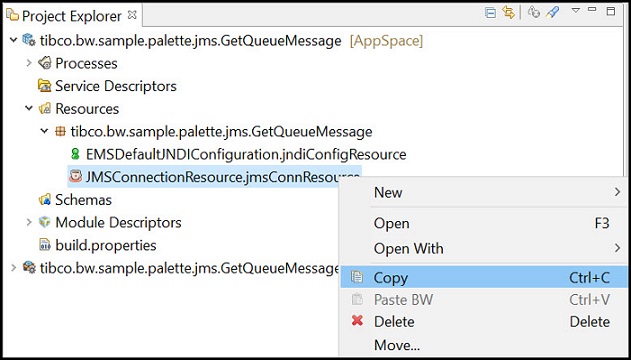Viewport: 631px width, 360px height.
Task: Click the JMSConnectionResource file icon
Action: 75,176
